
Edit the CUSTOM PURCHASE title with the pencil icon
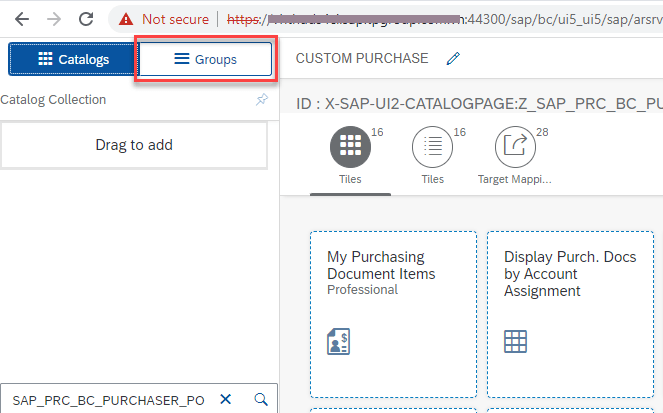click(453, 59)
